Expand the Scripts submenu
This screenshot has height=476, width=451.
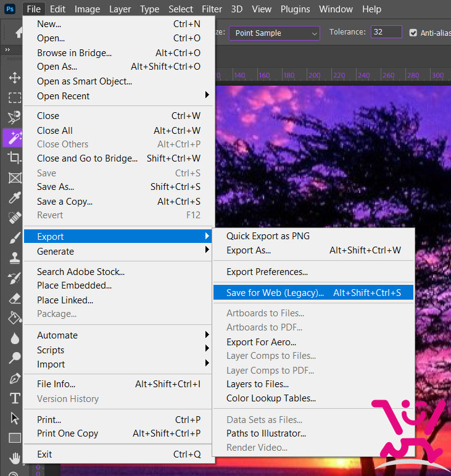click(118, 350)
